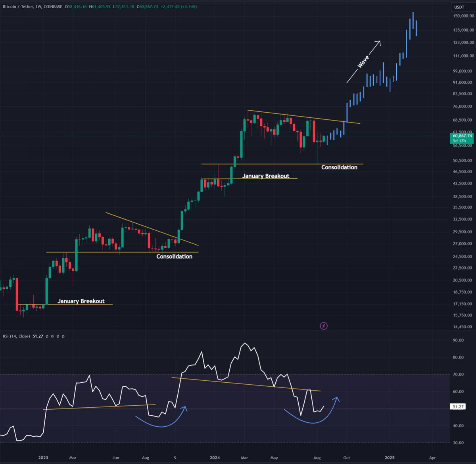Click the purple lightning bolt event icon
Viewport: 476px width, 464px height.
[324, 326]
